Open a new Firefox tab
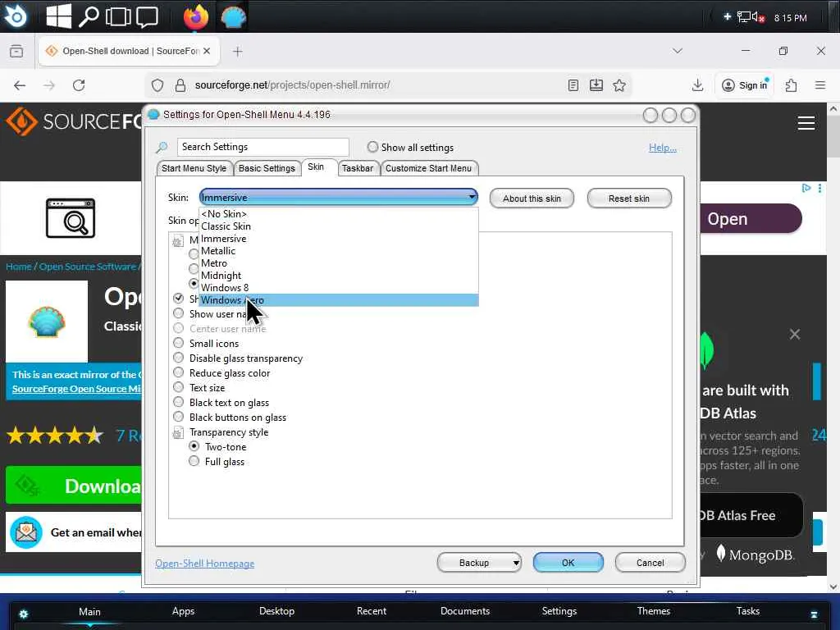The width and height of the screenshot is (840, 630). (238, 51)
